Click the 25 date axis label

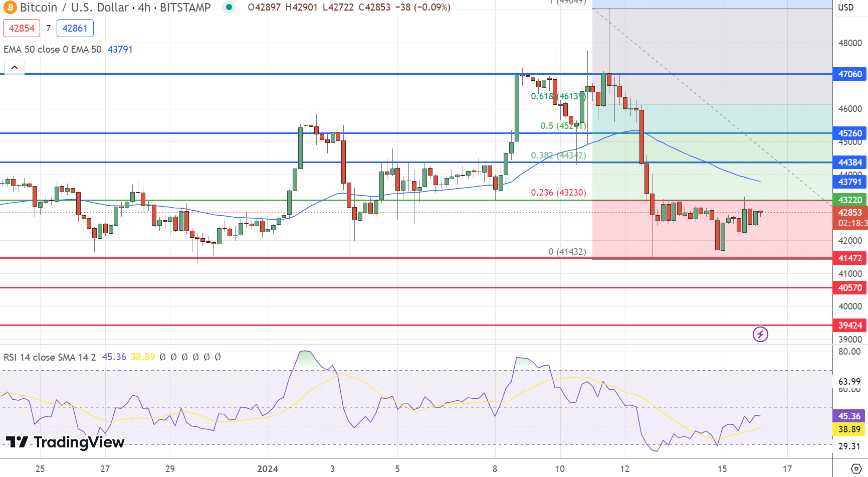40,469
